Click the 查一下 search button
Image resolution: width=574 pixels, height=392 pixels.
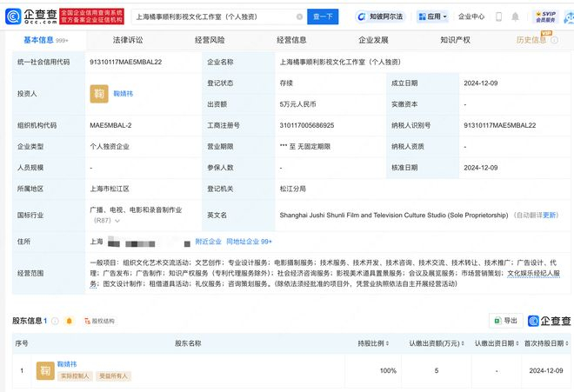(x=323, y=17)
